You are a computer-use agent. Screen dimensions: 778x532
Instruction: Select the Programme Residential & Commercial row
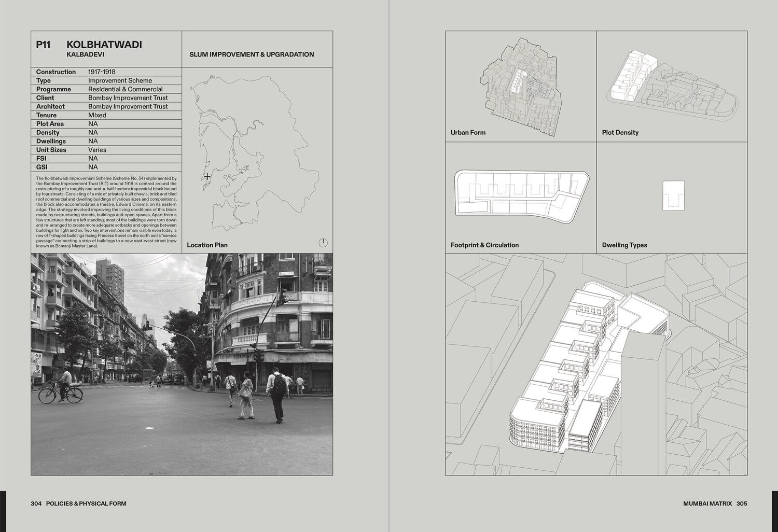click(x=106, y=89)
